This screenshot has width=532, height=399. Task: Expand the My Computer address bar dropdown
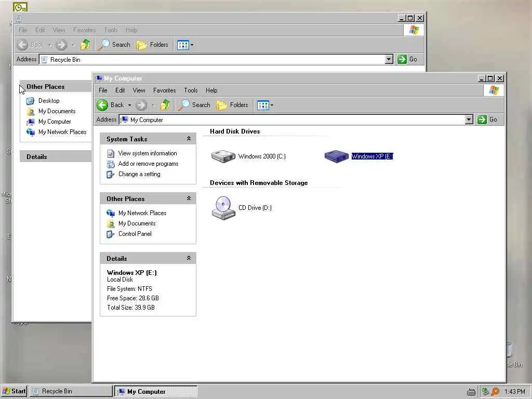click(469, 119)
